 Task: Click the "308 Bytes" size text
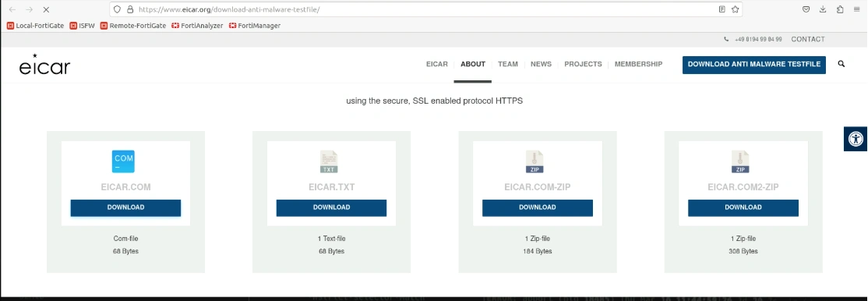[743, 252]
